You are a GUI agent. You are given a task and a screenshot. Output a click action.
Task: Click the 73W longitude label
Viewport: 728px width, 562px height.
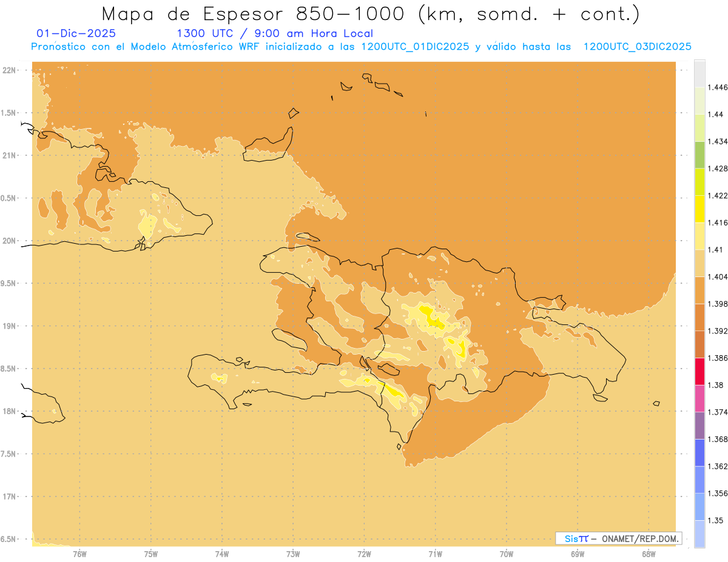(x=293, y=553)
